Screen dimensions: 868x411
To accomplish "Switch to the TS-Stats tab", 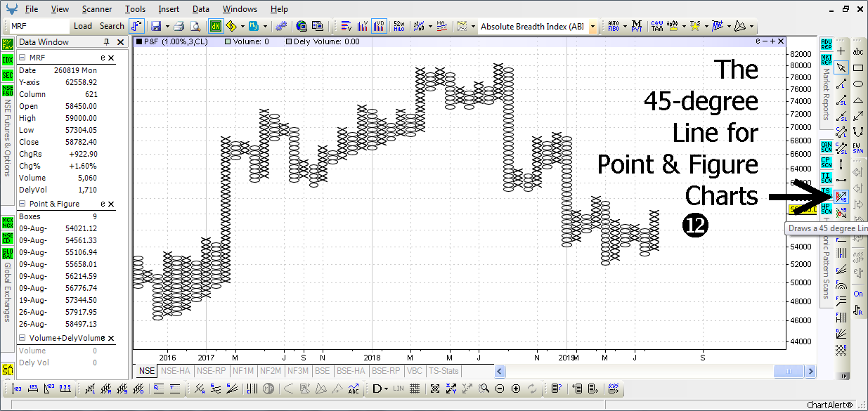I will pyautogui.click(x=443, y=371).
